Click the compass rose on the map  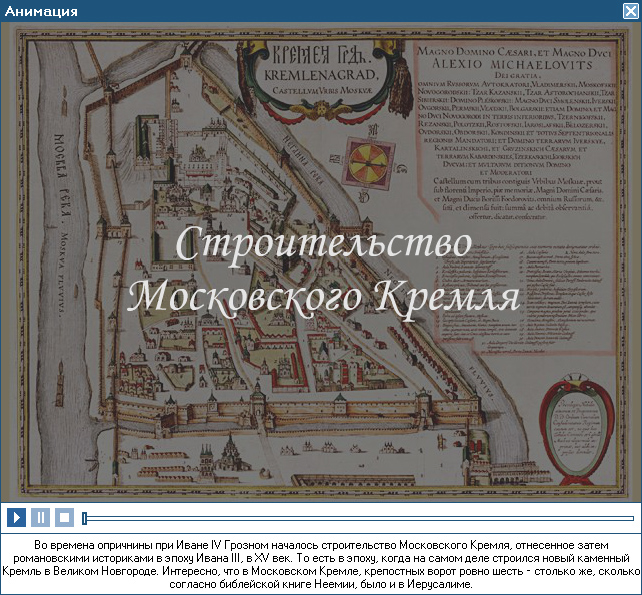click(x=368, y=163)
